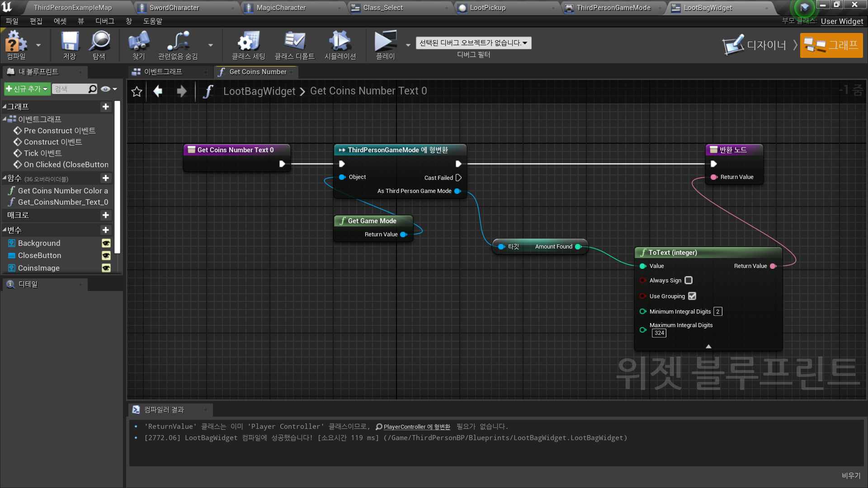The width and height of the screenshot is (868, 488).
Task: Enable the Always Sign checkbox
Action: coord(689,281)
